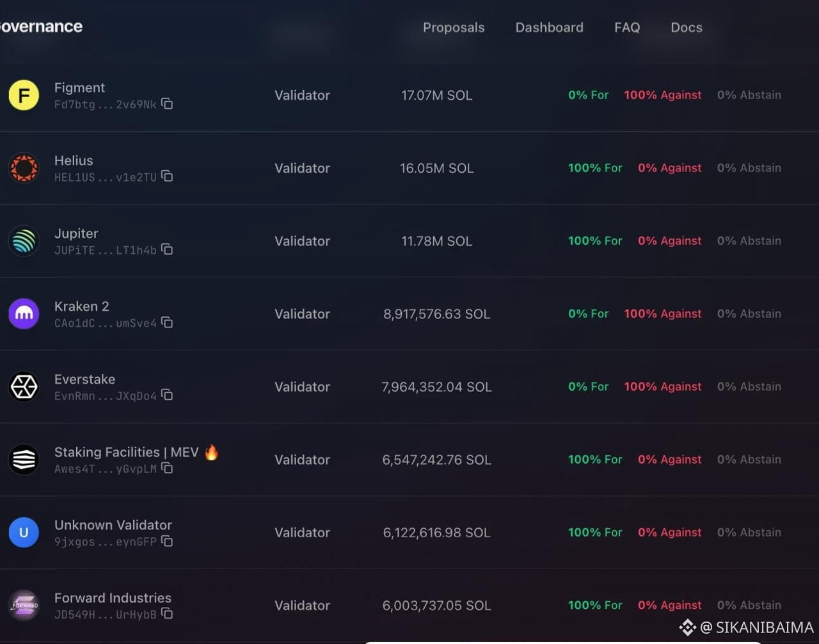Click the Validator label in Figment's row
This screenshot has width=819, height=644.
302,95
